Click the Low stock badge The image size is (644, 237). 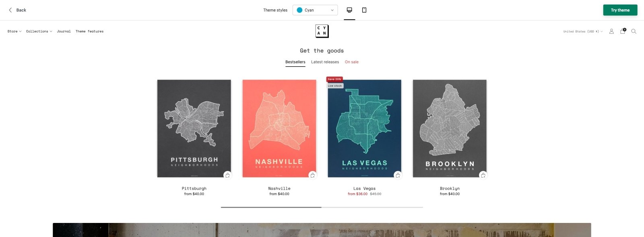point(335,86)
